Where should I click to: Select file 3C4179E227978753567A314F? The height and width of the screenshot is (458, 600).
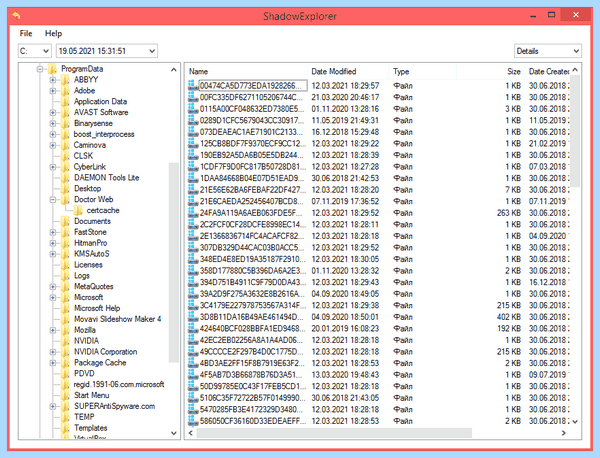(253, 305)
